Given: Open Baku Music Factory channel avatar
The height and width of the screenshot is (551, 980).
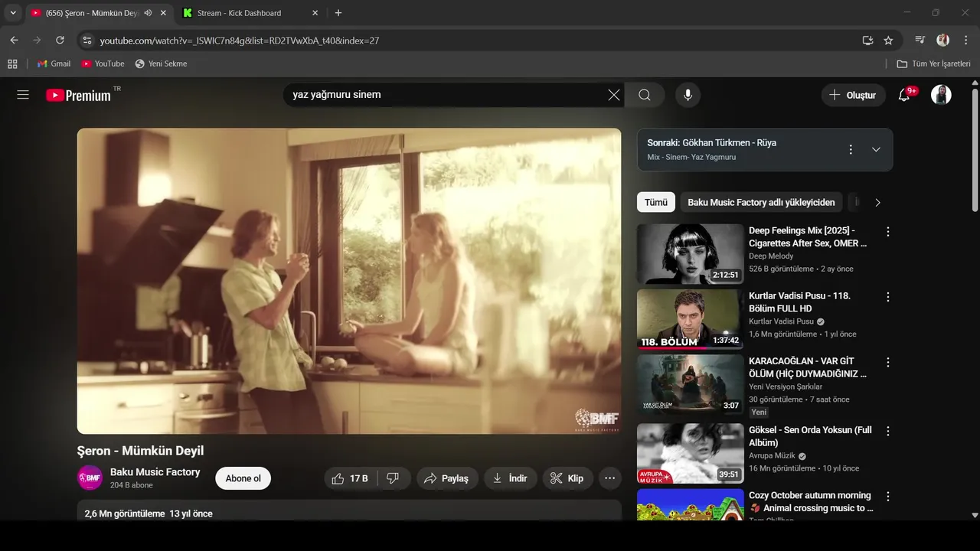Looking at the screenshot, I should point(90,478).
